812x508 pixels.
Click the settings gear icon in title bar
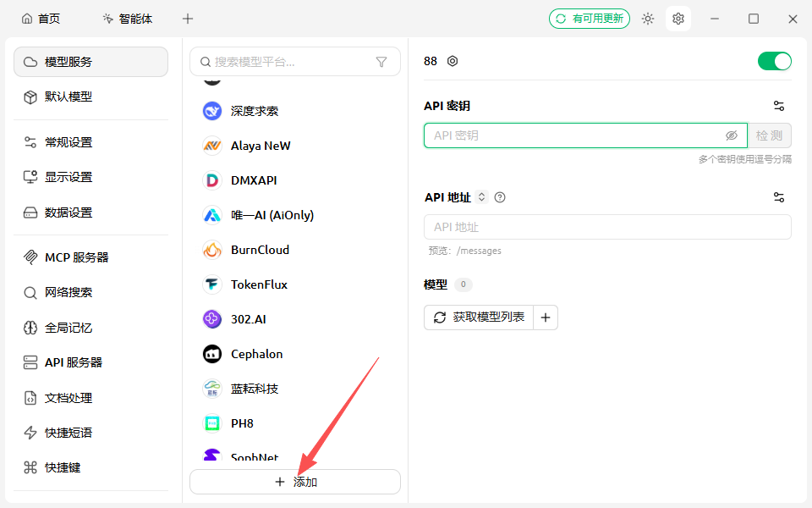pos(678,19)
